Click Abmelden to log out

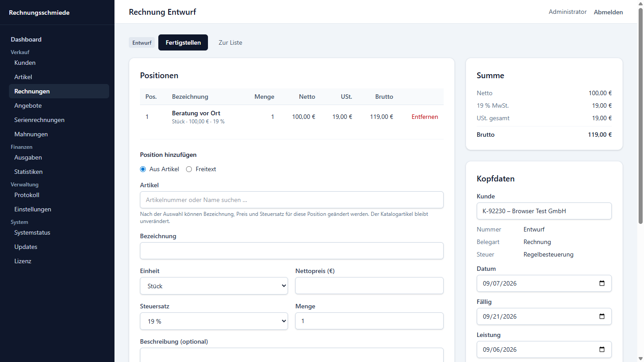(x=608, y=12)
